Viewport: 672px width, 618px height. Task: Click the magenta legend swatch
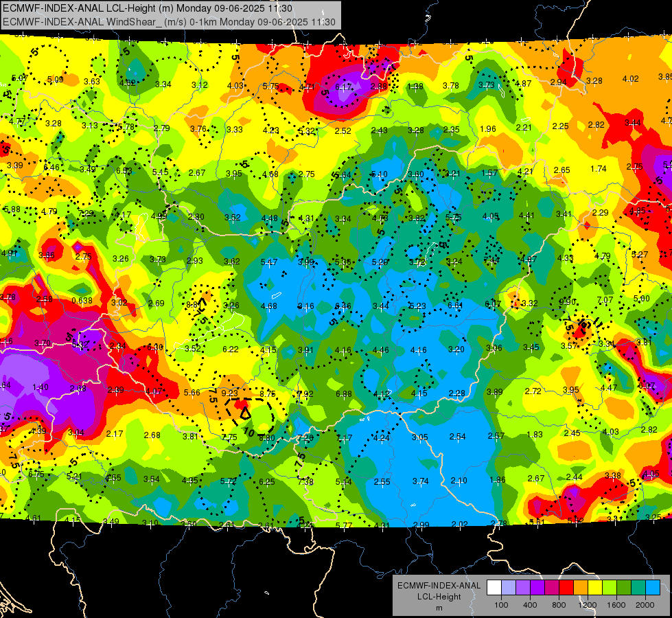coord(552,588)
